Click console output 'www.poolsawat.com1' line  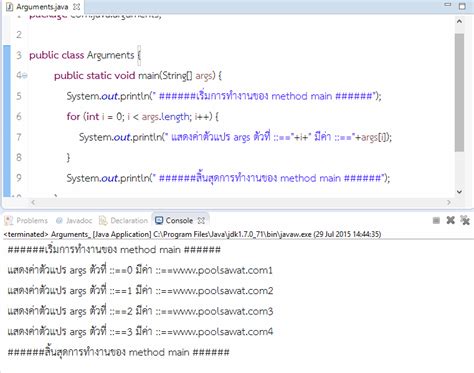(x=140, y=270)
